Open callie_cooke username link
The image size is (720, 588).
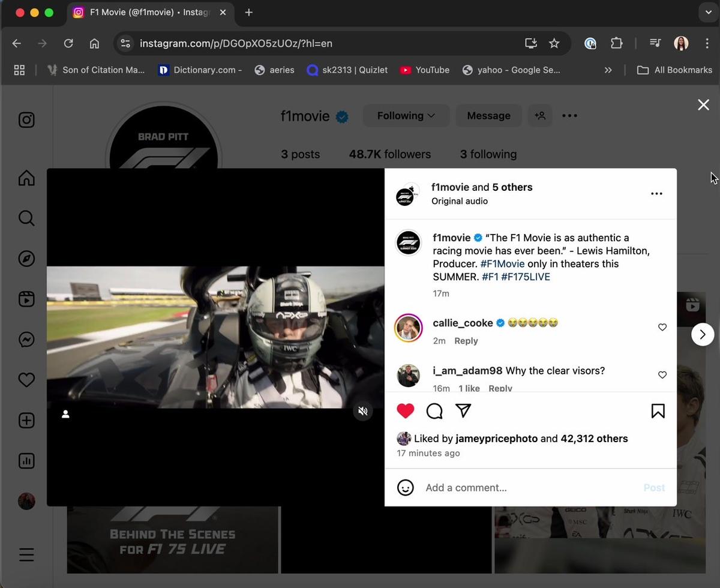(x=463, y=323)
